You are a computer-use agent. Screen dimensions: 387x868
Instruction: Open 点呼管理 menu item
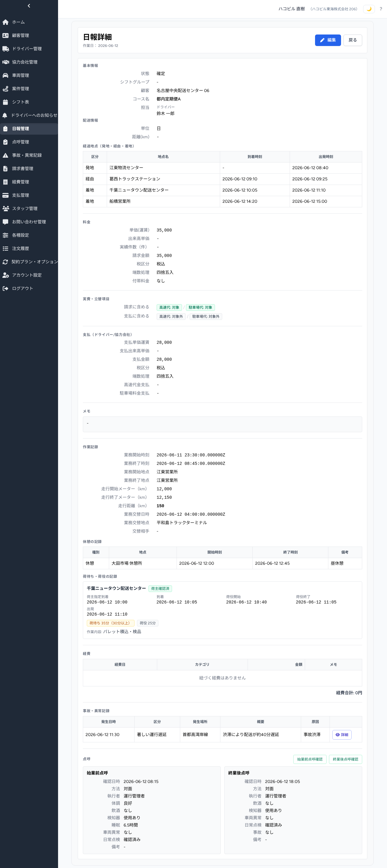pos(29,142)
